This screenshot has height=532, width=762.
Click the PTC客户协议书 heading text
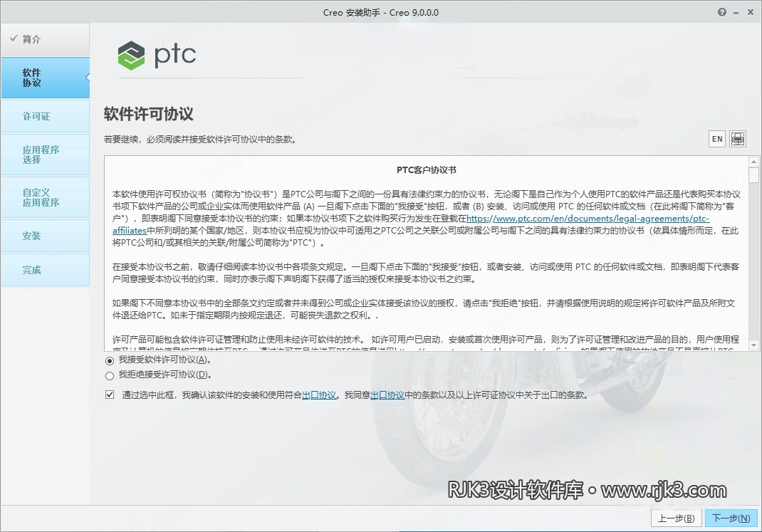coord(426,170)
